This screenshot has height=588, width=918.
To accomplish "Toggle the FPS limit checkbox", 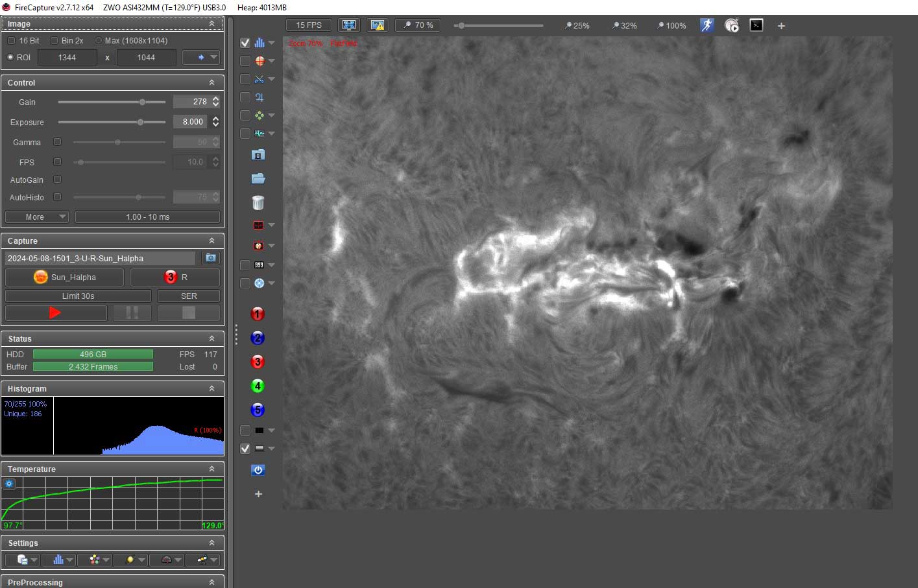I will coord(57,162).
